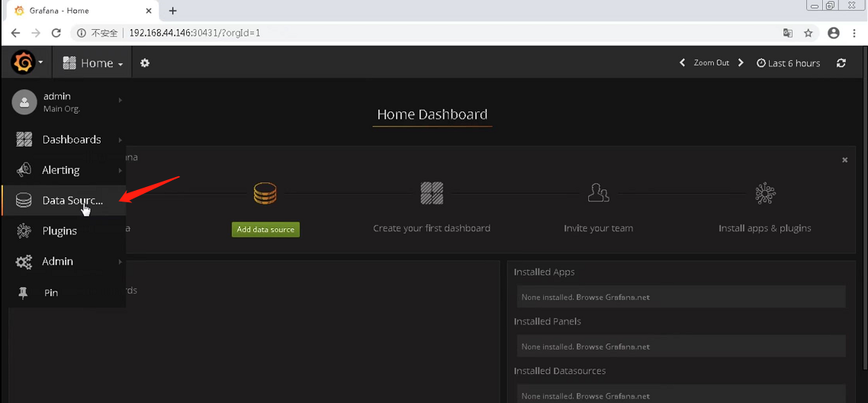The image size is (868, 403).
Task: Select Dashboards menu item
Action: point(63,140)
